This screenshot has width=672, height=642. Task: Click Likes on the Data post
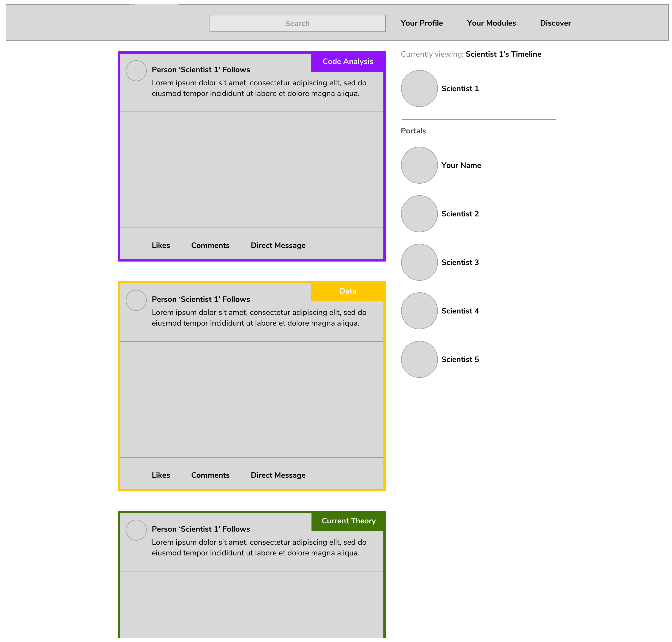pyautogui.click(x=161, y=475)
